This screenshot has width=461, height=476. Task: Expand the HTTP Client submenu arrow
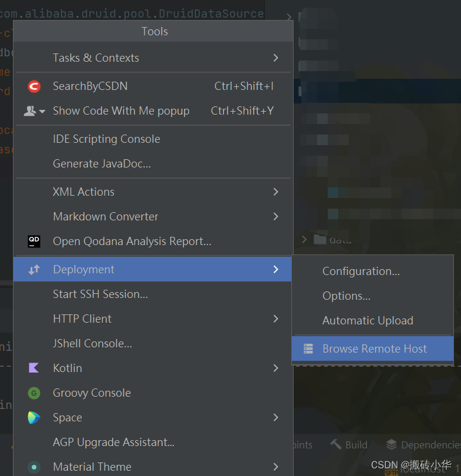coord(275,319)
